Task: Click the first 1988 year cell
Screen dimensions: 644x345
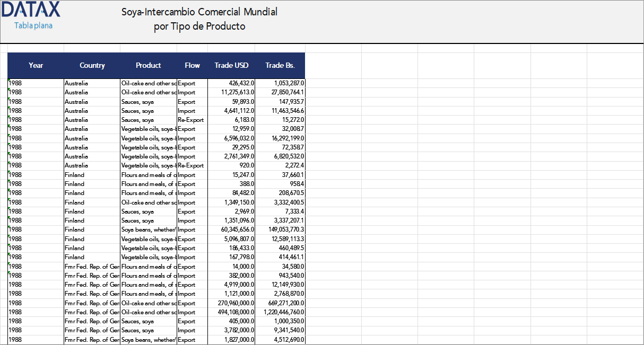Action: 36,83
